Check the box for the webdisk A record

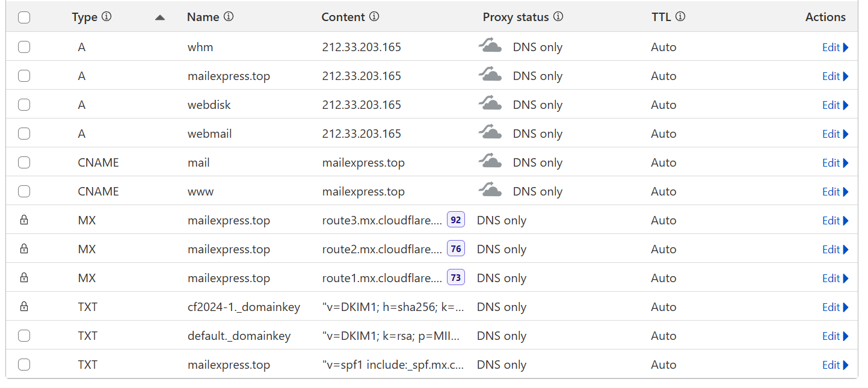(x=24, y=105)
